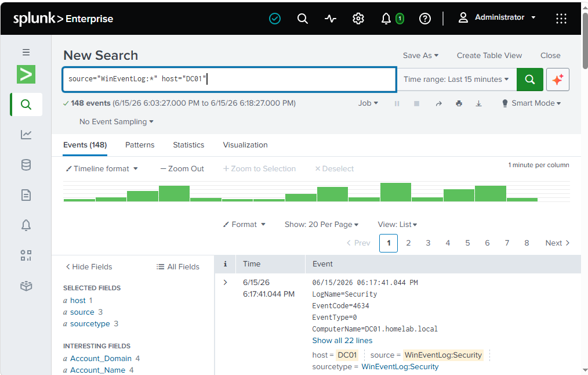Open the help question mark icon

coord(425,19)
